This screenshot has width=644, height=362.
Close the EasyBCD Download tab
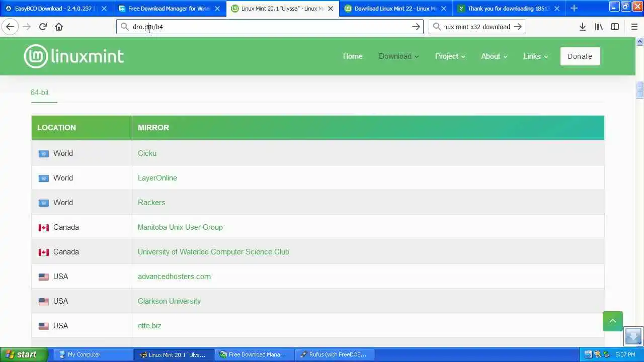coord(104,9)
